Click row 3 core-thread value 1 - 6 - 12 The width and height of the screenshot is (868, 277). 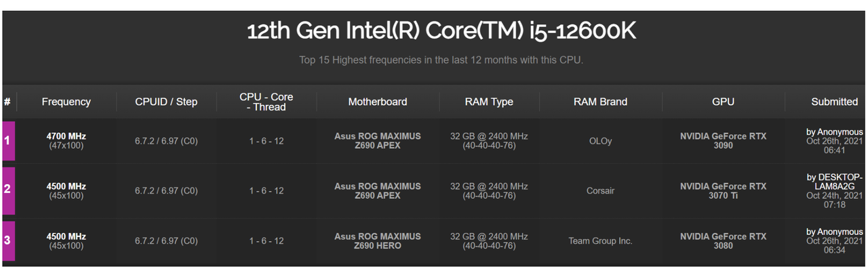pos(267,241)
